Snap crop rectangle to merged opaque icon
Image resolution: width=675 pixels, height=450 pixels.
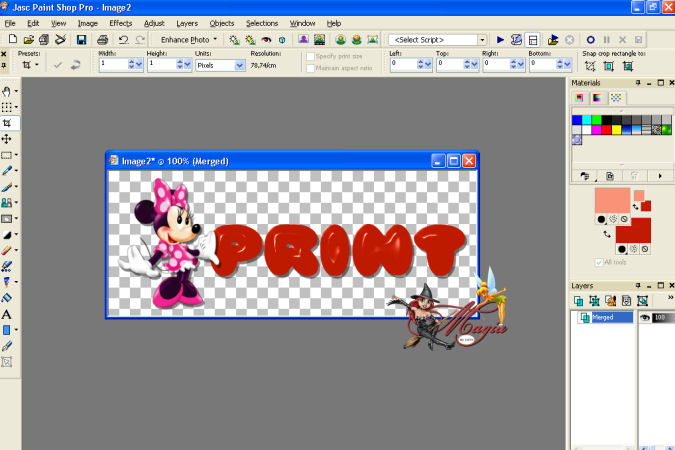point(628,66)
